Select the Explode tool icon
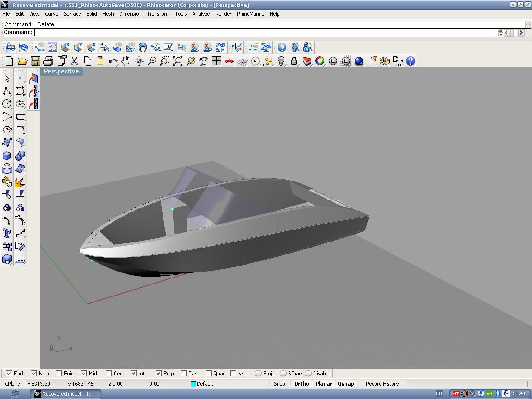This screenshot has height=399, width=532. tap(20, 182)
